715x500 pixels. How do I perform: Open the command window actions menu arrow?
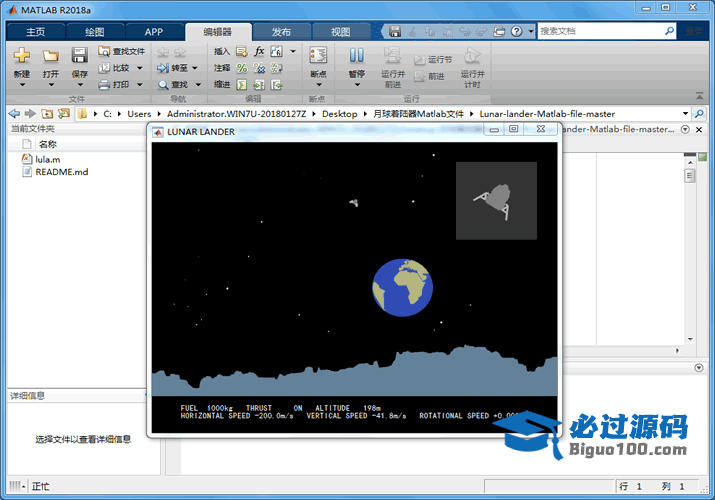click(699, 367)
